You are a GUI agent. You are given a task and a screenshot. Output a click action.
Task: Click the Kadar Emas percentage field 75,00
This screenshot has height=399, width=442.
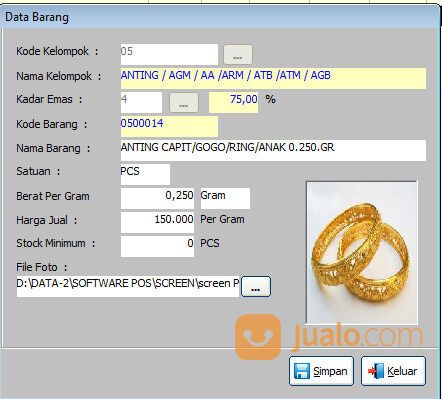(233, 103)
